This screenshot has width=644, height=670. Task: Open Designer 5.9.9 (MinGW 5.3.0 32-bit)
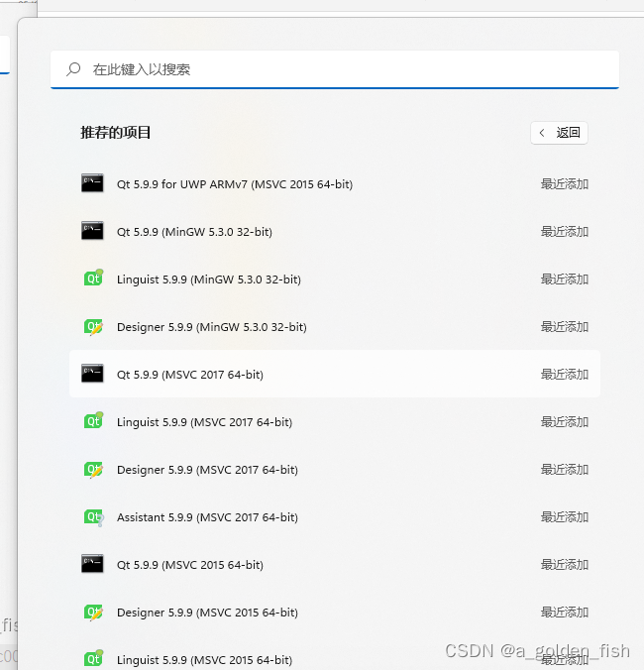335,327
